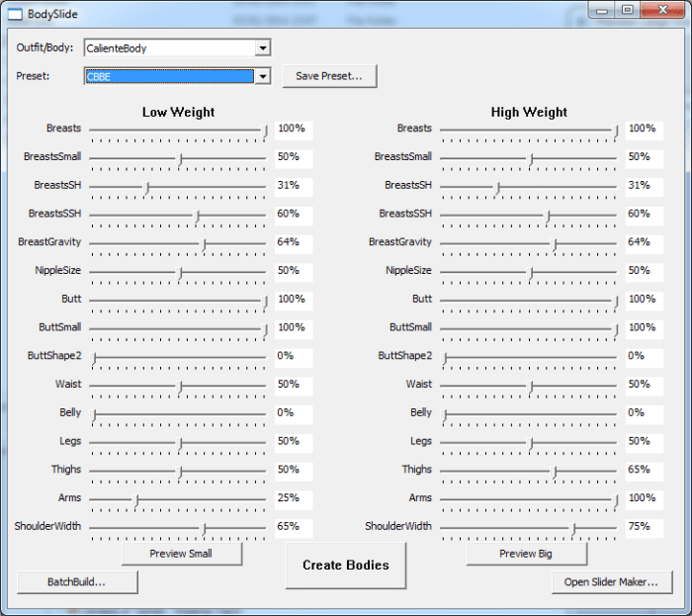Click the High Weight heading text
The image size is (692, 616).
[529, 112]
